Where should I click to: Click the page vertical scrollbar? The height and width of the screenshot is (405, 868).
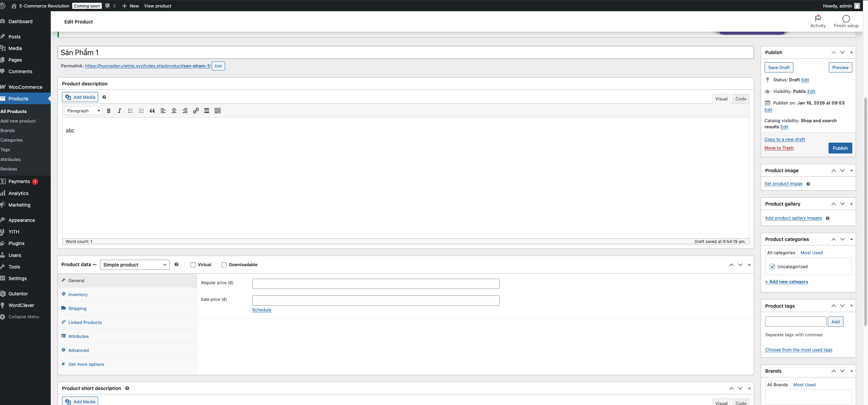click(865, 211)
